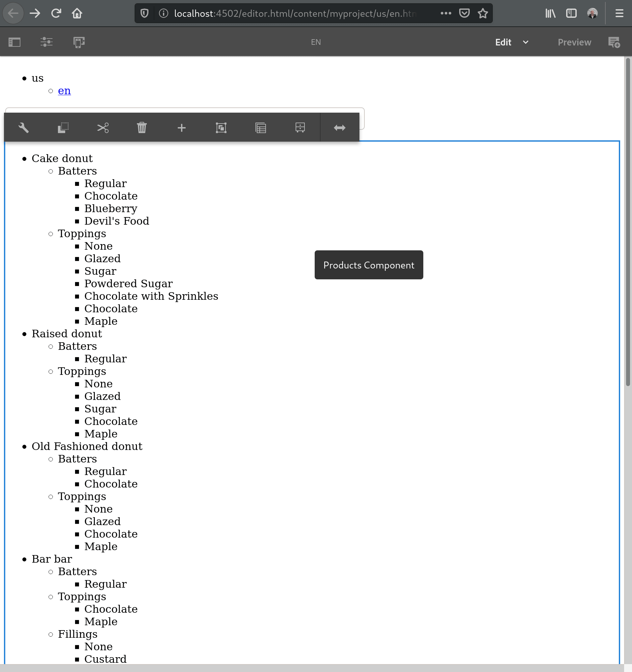Click Chocolate with Sprinkles topping
This screenshot has width=632, height=672.
pyautogui.click(x=151, y=296)
